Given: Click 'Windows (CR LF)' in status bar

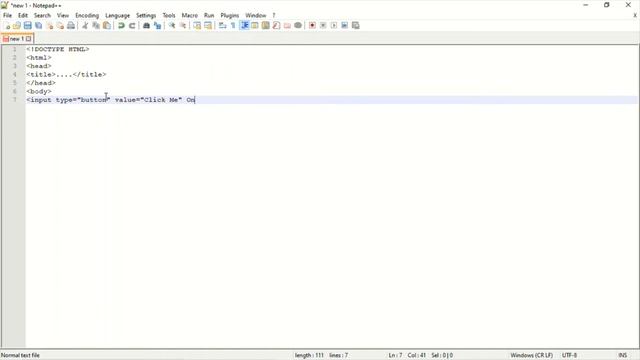Looking at the screenshot, I should coord(531,356).
